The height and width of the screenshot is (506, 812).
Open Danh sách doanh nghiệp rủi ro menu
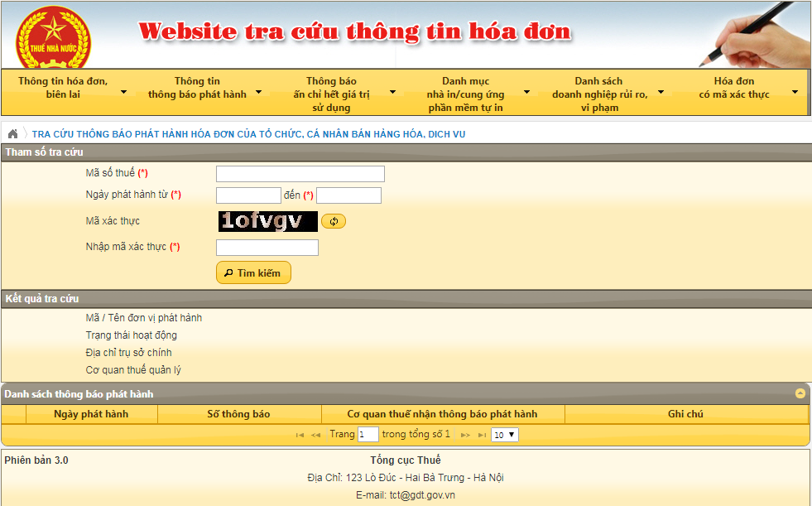click(x=599, y=94)
